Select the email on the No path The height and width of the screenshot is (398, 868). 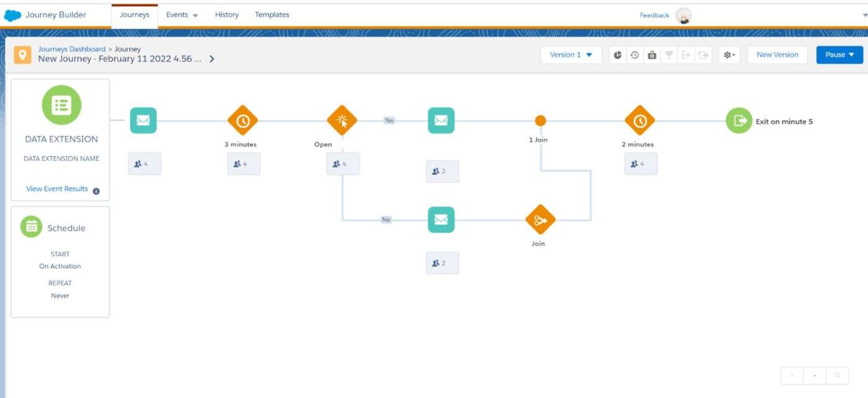pyautogui.click(x=441, y=219)
